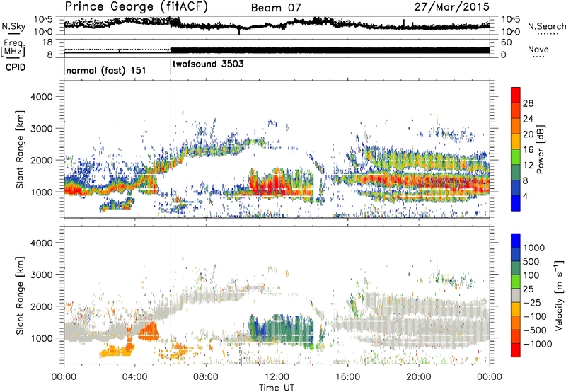Screen dimensions: 566x392
Task: Click the '20:00' time tick label
Action: (x=419, y=377)
